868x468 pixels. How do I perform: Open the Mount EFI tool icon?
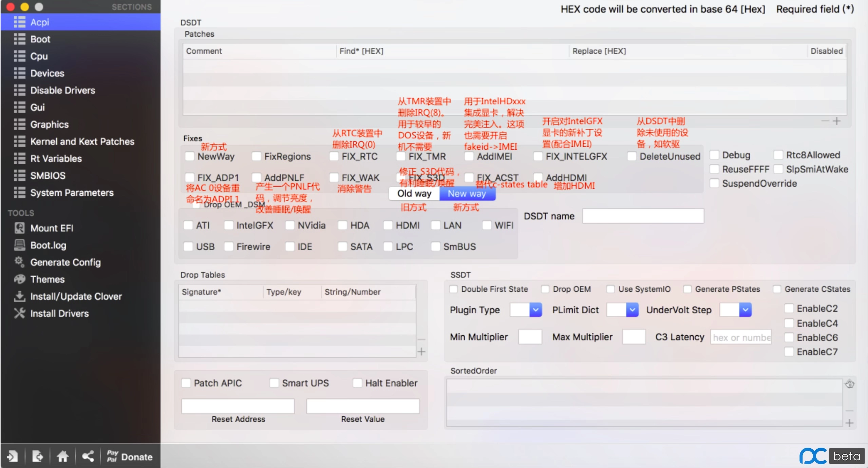coord(19,228)
